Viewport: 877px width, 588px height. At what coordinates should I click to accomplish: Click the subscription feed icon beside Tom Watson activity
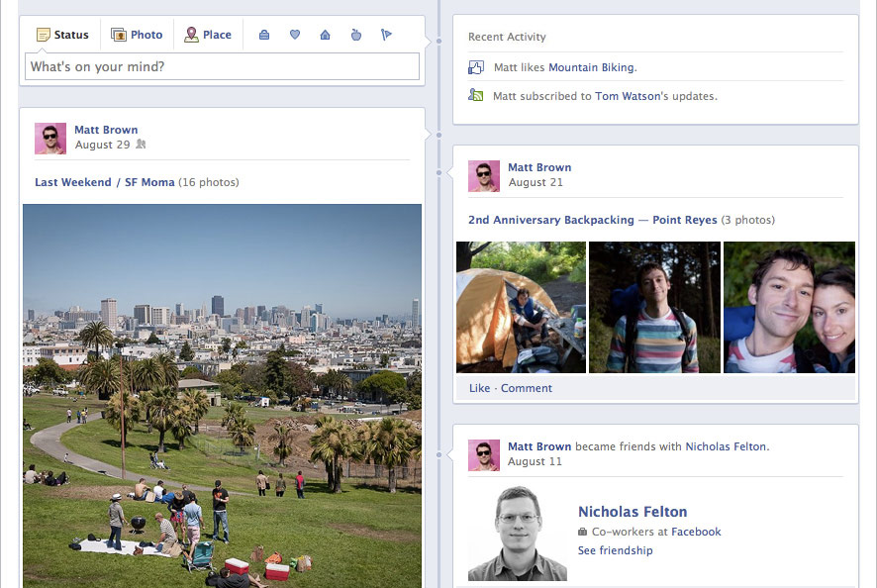point(476,96)
